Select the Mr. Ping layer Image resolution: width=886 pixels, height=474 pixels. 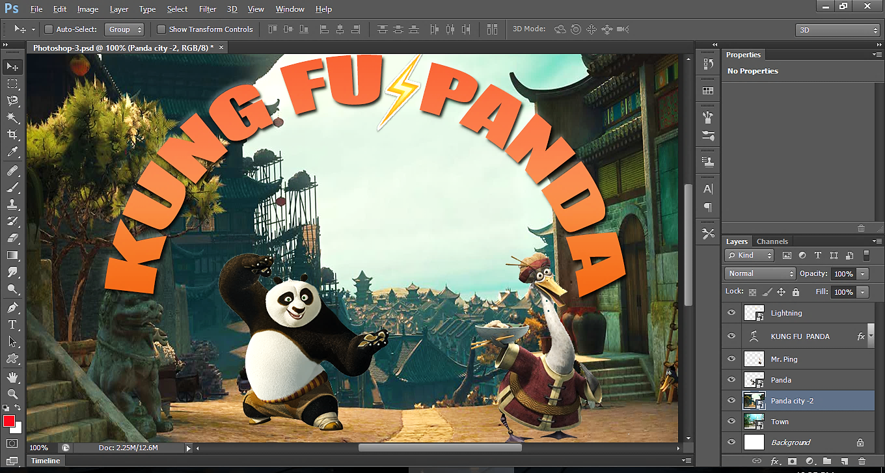tap(799, 359)
